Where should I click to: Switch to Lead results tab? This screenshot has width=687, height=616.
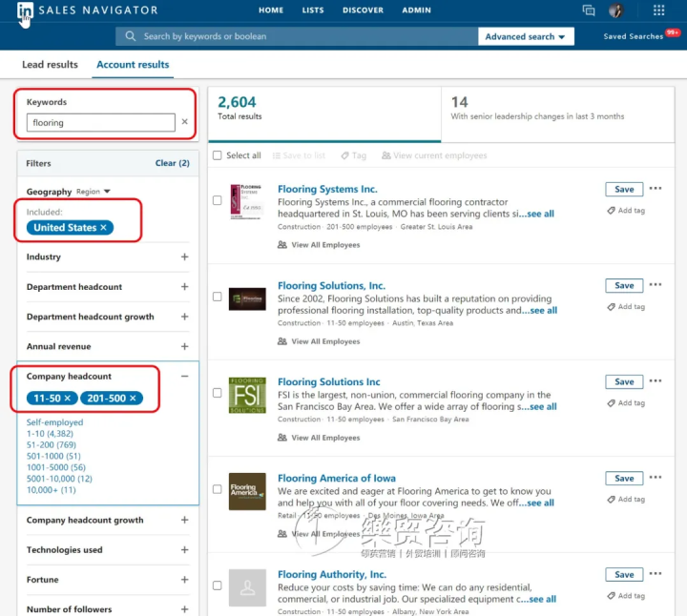click(50, 64)
